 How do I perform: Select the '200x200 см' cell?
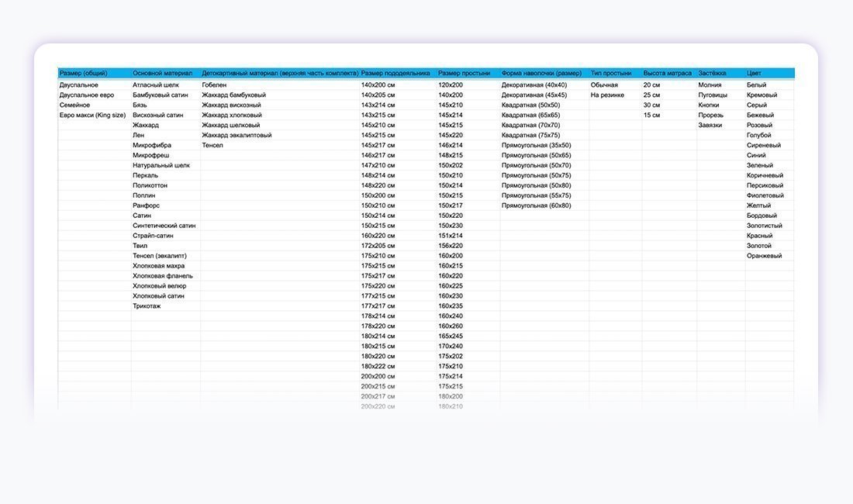point(378,377)
